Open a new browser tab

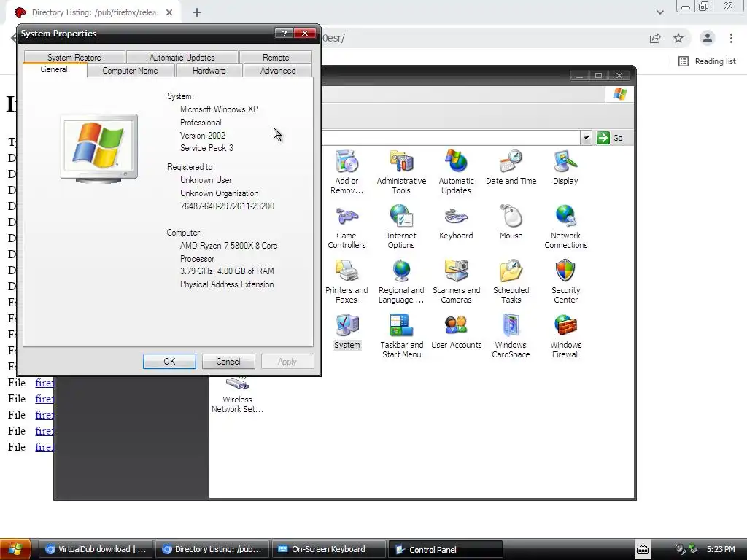click(x=197, y=12)
